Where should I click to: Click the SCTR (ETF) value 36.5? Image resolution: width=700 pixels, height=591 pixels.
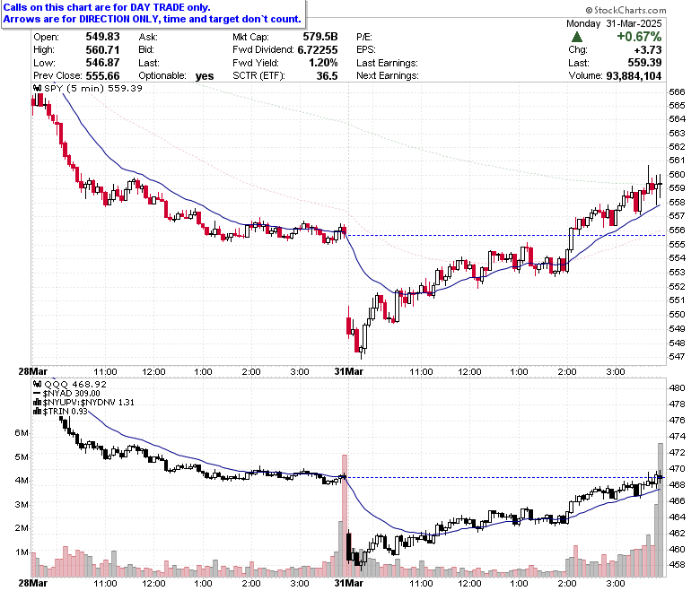(327, 75)
